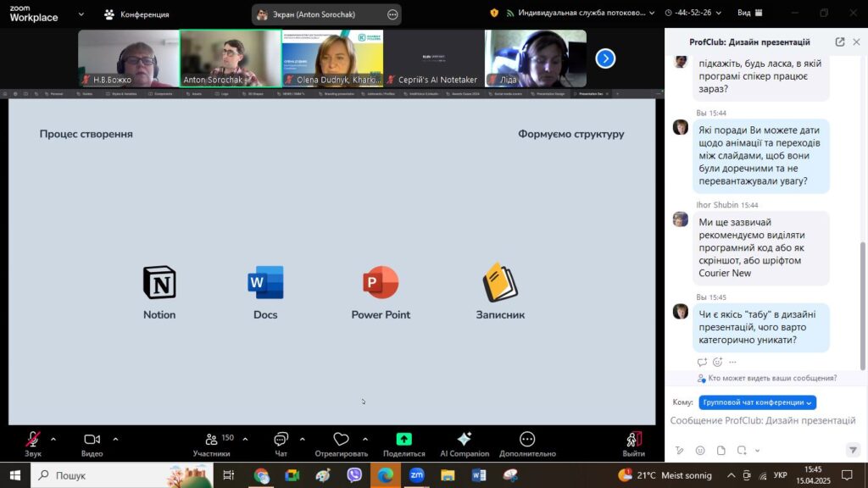Open Windows notification center
This screenshot has width=868, height=488.
pos(847,475)
